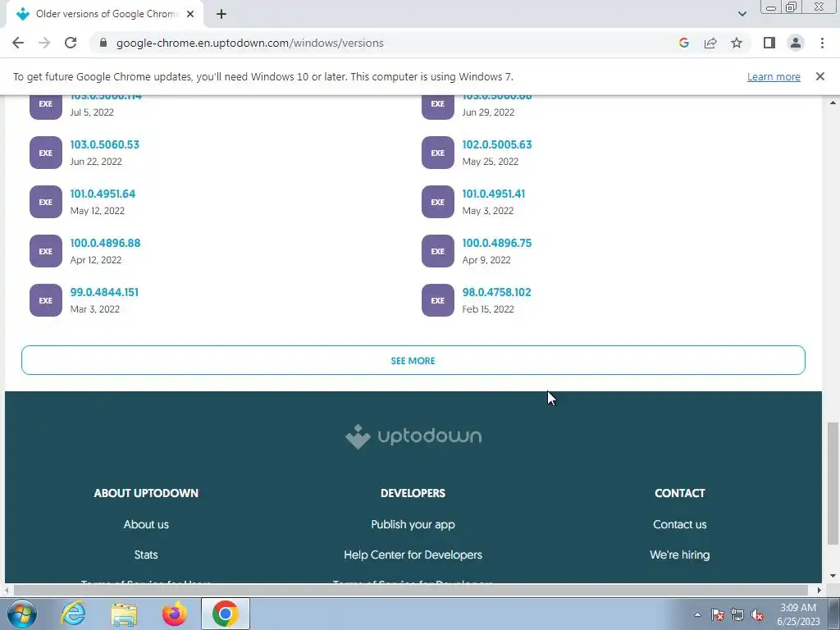
Task: Open the Contact us link
Action: (680, 524)
